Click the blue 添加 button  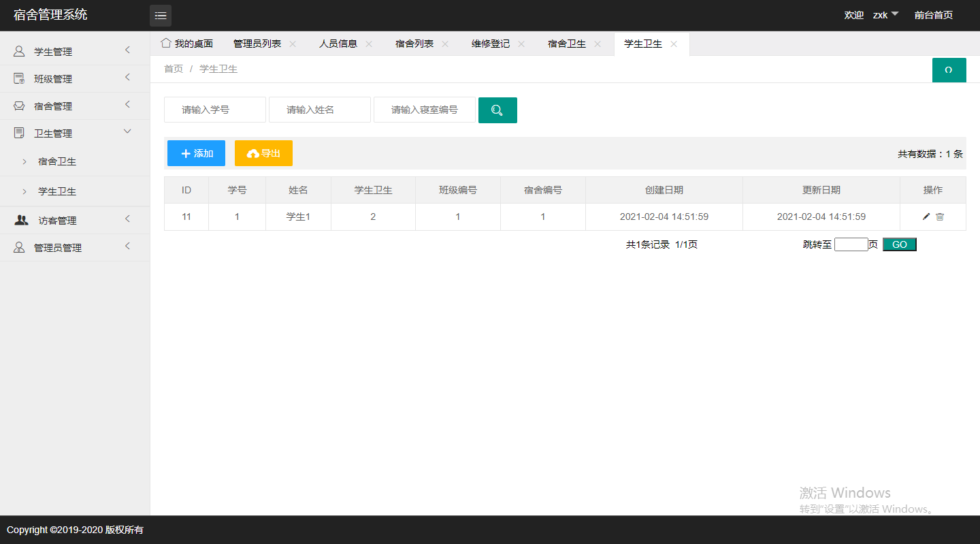(196, 153)
